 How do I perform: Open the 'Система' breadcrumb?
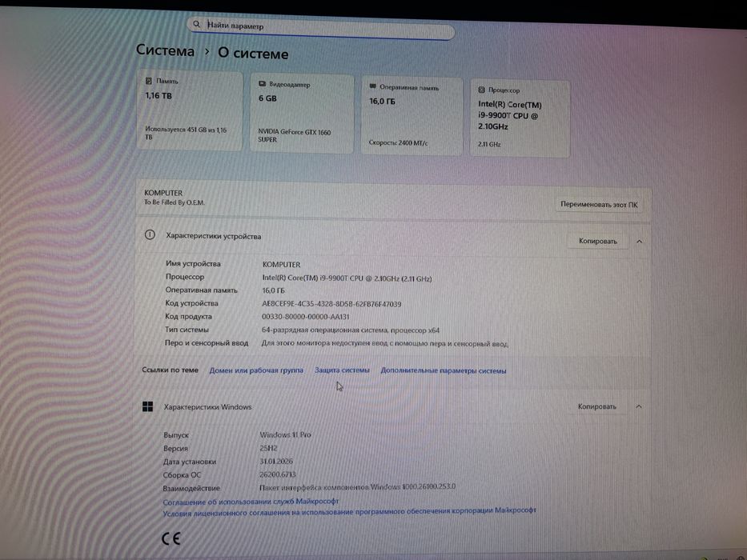tap(165, 50)
